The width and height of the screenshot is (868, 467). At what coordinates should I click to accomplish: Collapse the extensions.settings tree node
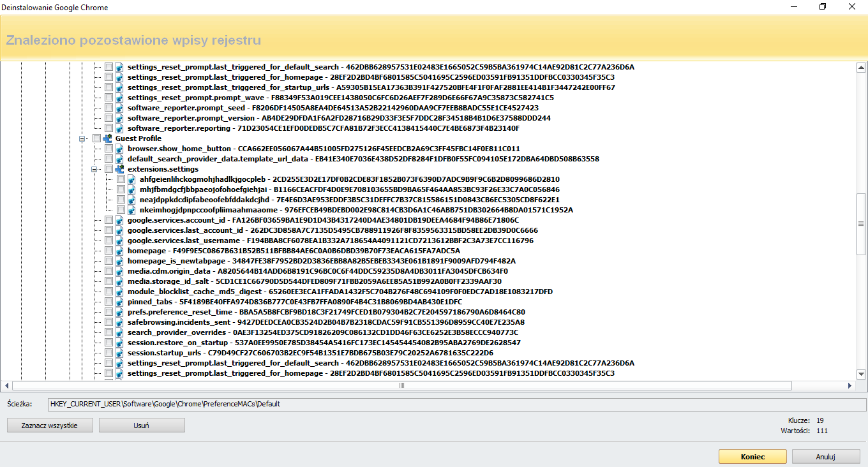[x=94, y=169]
